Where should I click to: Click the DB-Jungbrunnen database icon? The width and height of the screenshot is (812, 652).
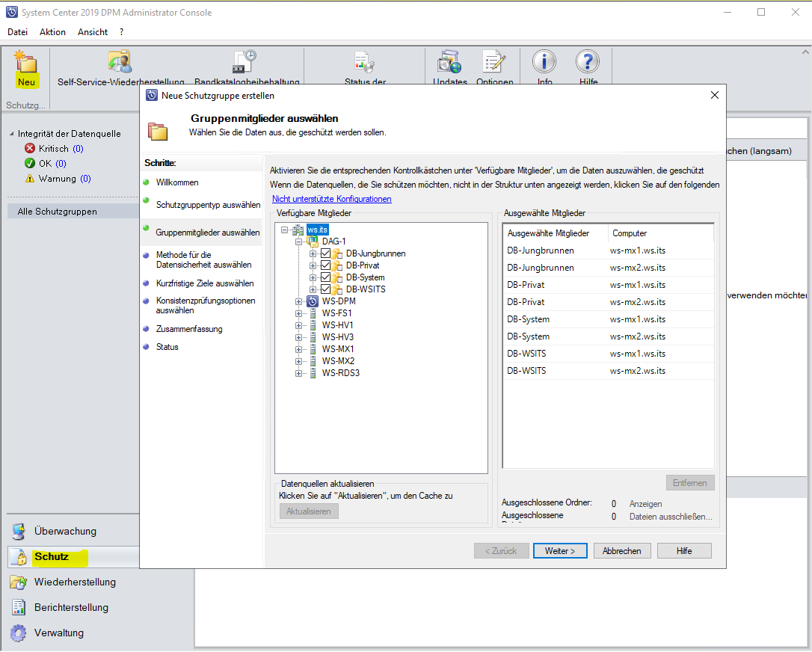click(337, 253)
